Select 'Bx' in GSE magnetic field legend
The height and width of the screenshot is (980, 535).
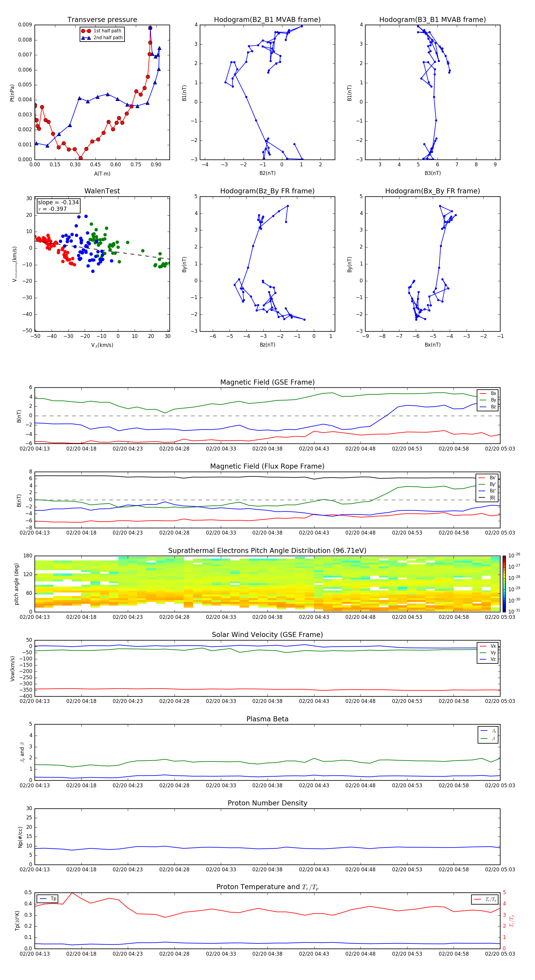pyautogui.click(x=488, y=393)
